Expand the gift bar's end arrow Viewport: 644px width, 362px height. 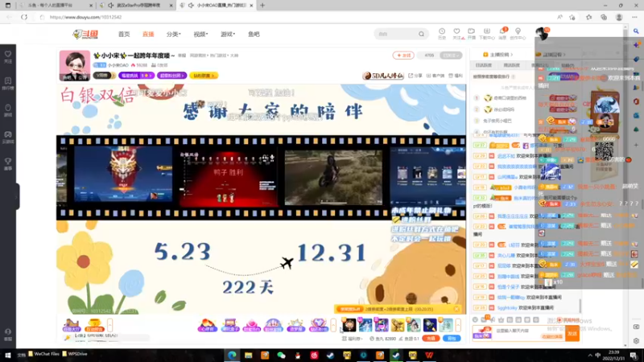[x=458, y=325]
